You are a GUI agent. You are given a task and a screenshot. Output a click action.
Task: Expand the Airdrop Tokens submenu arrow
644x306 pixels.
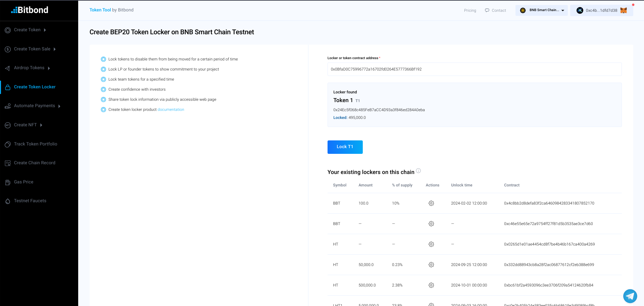click(x=49, y=68)
